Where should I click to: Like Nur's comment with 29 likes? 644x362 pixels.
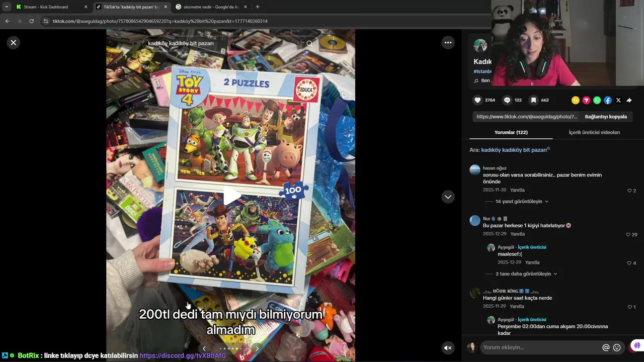(628, 234)
